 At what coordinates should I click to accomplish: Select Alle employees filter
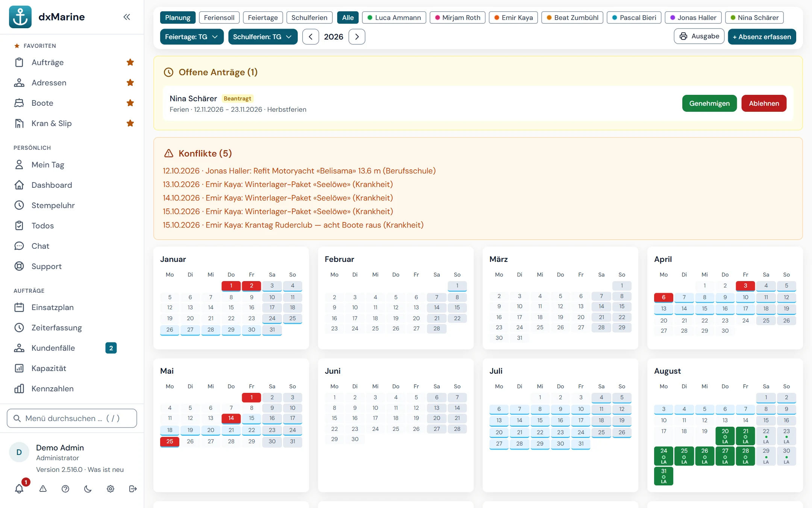click(x=348, y=18)
